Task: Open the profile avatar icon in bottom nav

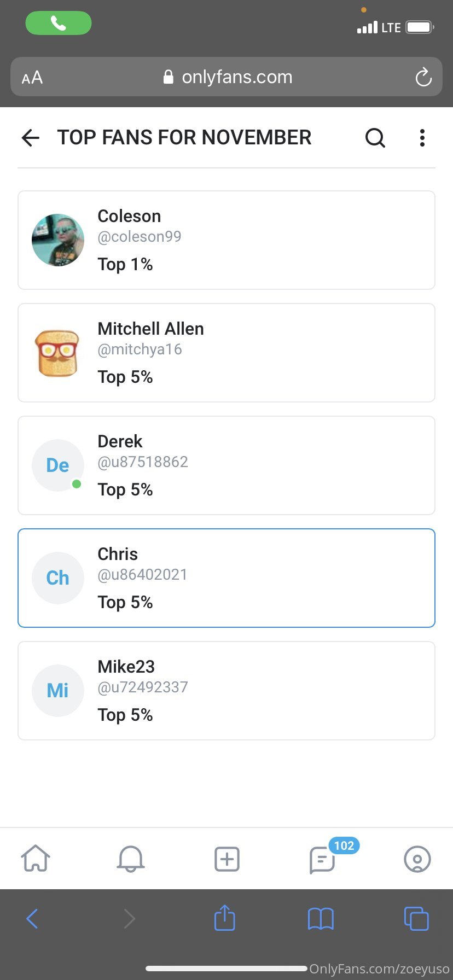Action: (417, 859)
